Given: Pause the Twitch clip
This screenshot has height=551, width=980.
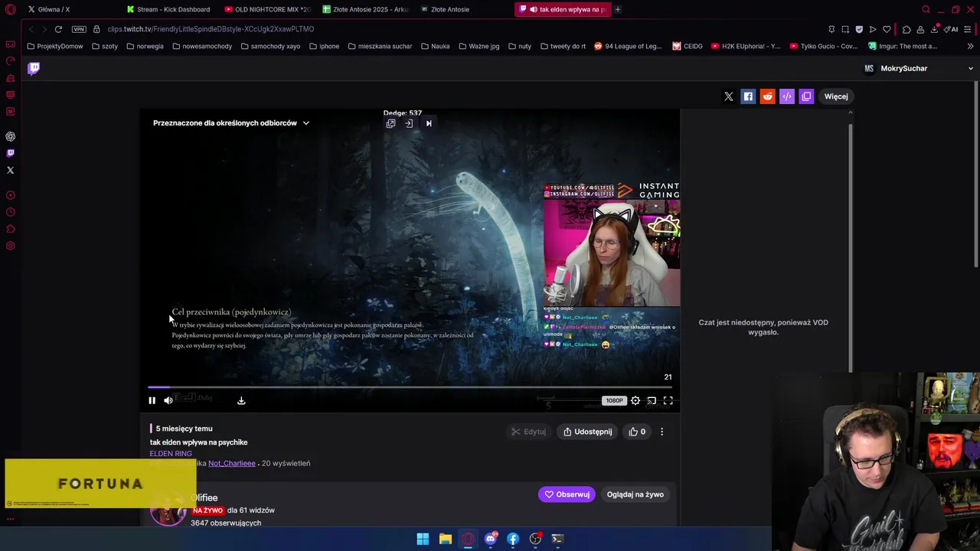Looking at the screenshot, I should (152, 400).
